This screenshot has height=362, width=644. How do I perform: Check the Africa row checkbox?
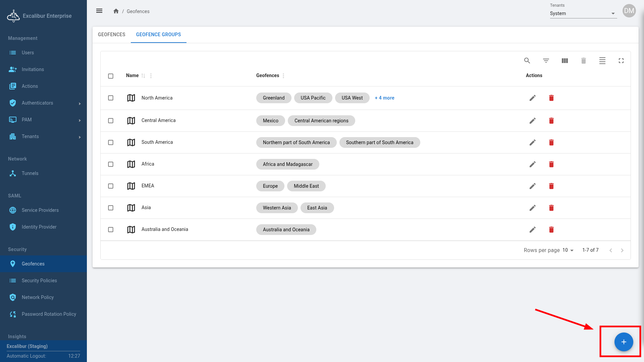(x=111, y=164)
